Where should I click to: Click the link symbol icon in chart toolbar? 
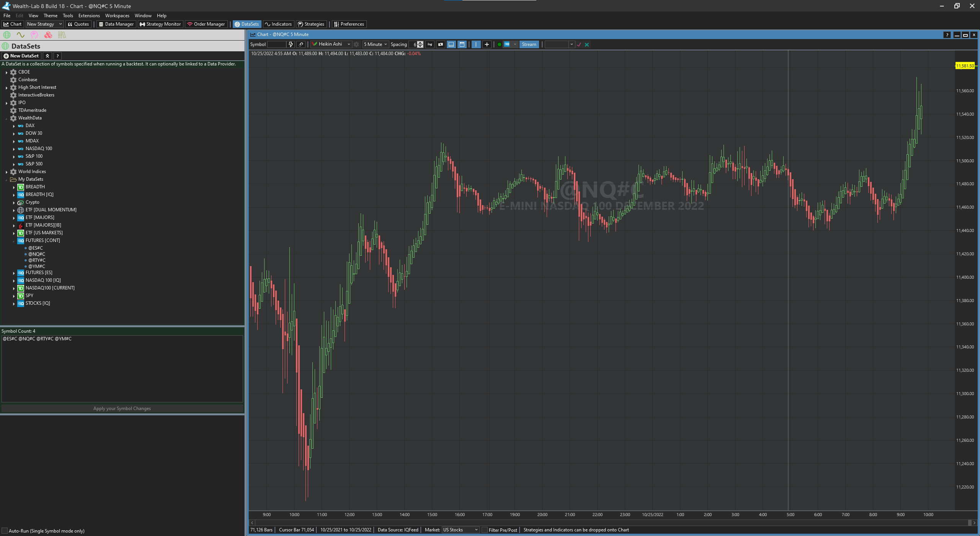coord(301,44)
